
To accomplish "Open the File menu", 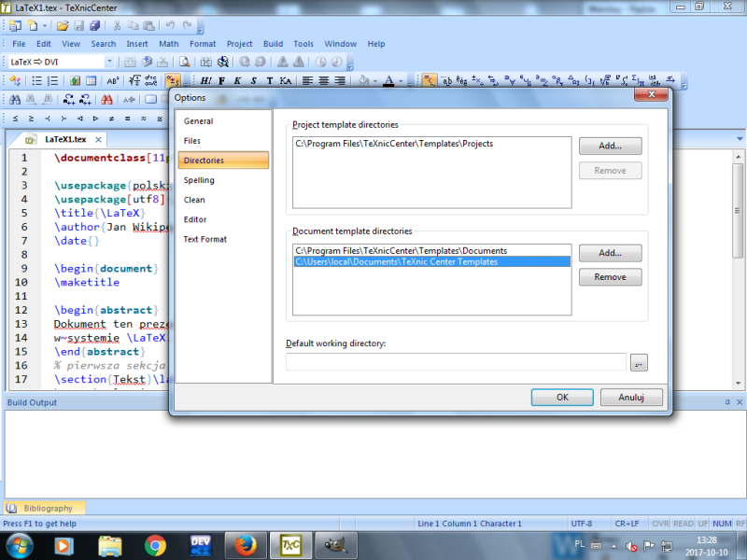I will [19, 44].
